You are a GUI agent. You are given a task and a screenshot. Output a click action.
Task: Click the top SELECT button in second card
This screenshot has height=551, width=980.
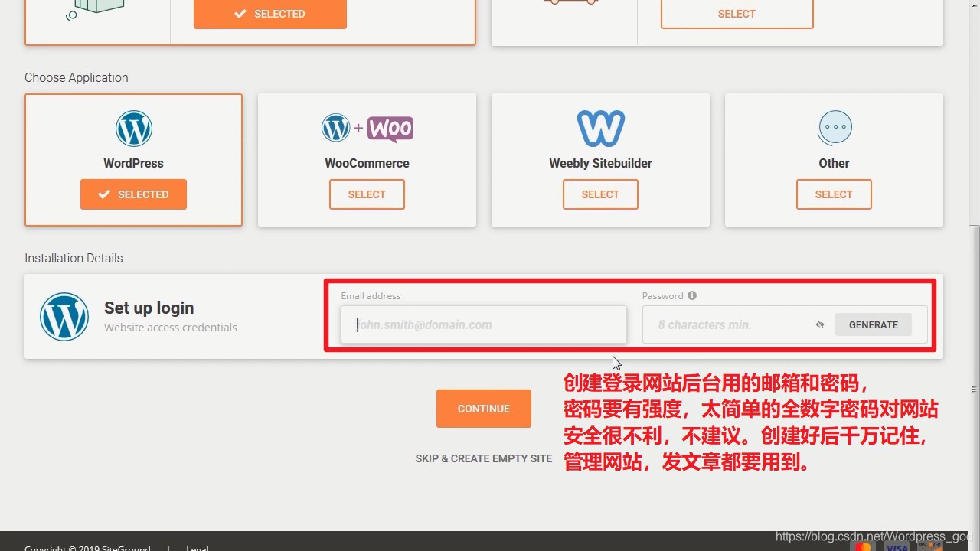click(737, 14)
